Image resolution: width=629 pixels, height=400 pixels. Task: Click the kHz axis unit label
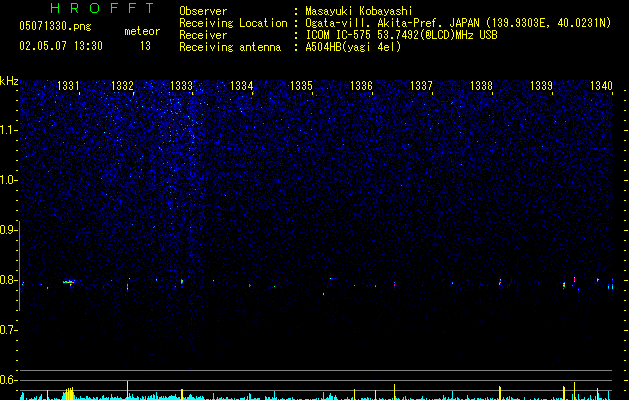click(9, 81)
